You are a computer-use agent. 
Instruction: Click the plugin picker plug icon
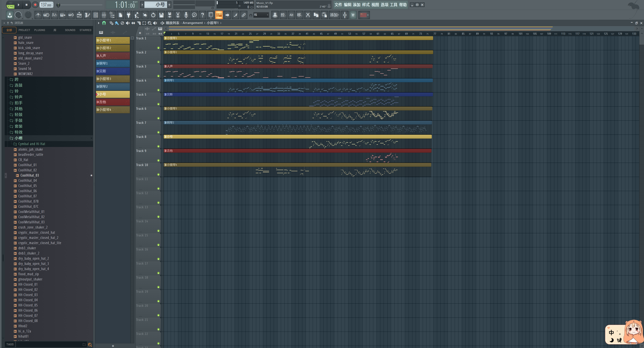click(x=128, y=15)
